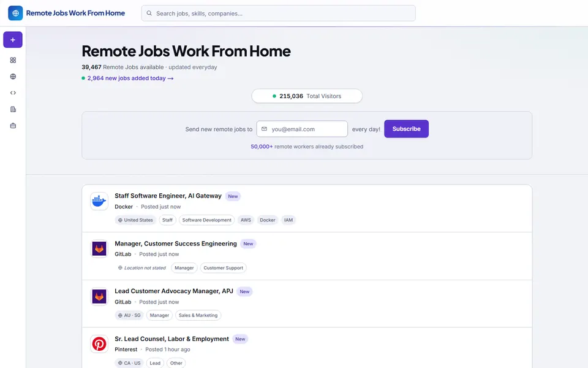Click the Docker company logo
The height and width of the screenshot is (368, 588).
(99, 201)
